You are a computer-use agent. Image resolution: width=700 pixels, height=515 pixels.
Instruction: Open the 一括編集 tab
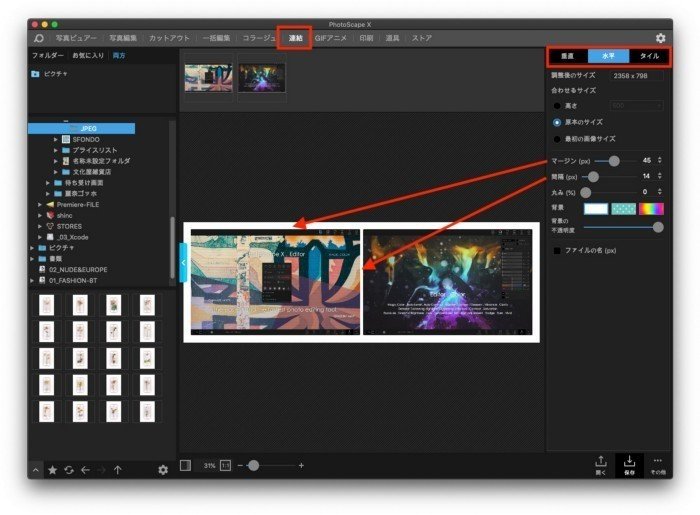pos(217,38)
